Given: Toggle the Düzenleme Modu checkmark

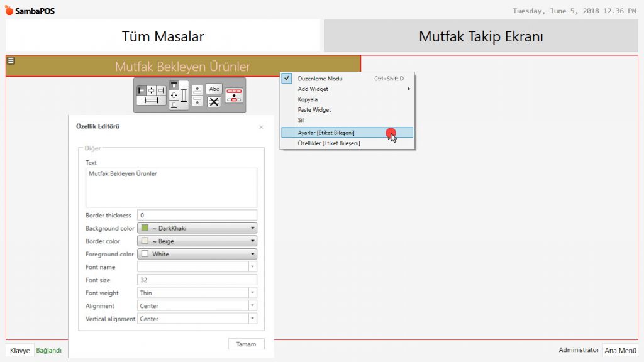Looking at the screenshot, I should click(x=287, y=79).
